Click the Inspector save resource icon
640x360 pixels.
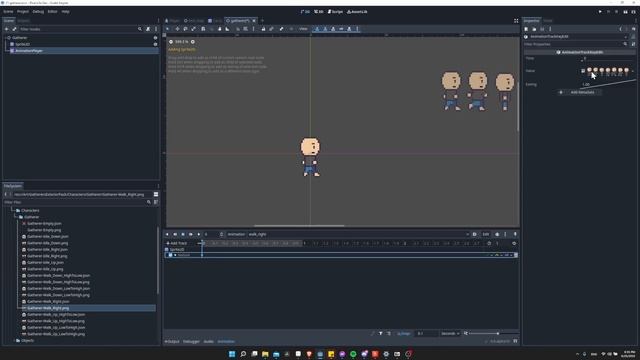(542, 29)
